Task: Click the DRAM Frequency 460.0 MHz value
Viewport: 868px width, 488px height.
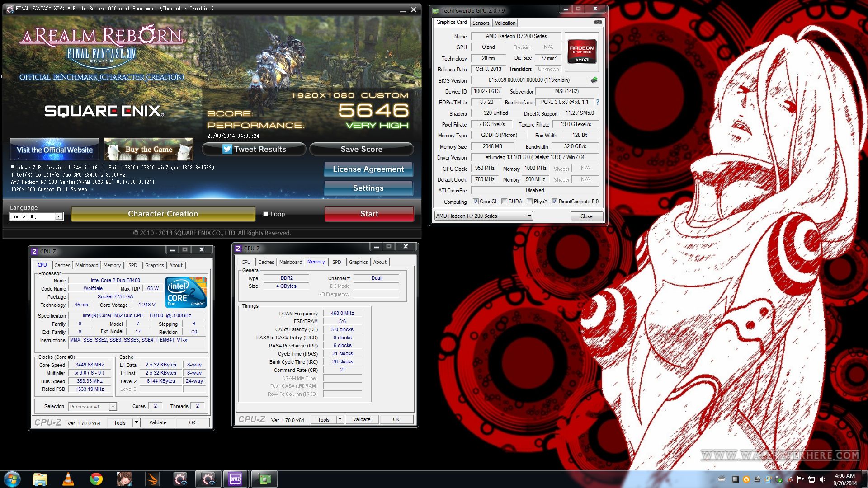Action: click(342, 313)
